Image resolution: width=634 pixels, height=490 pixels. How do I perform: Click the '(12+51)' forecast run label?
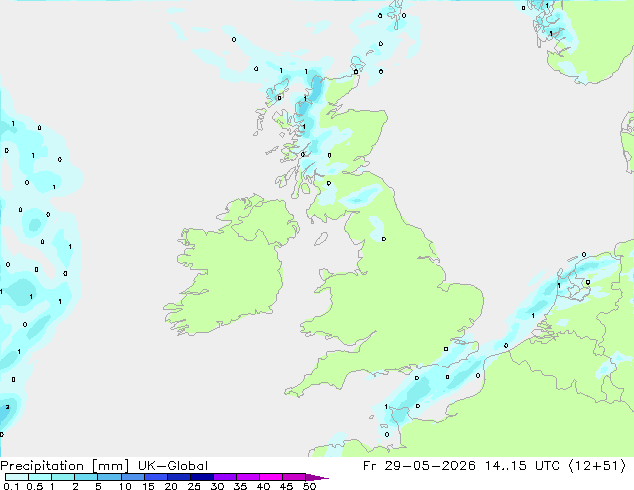(x=597, y=466)
